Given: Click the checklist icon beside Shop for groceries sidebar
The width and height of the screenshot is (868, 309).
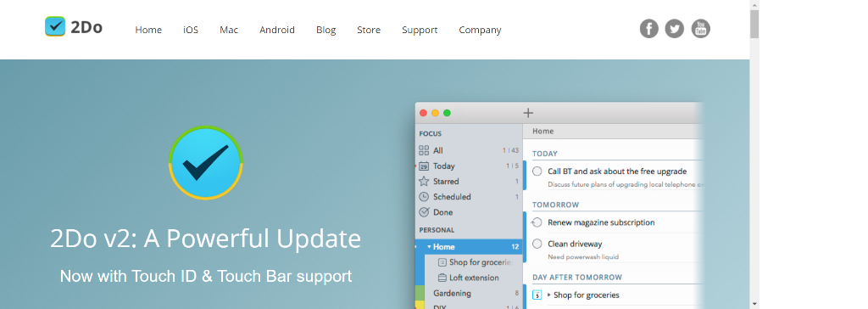Looking at the screenshot, I should pos(442,262).
